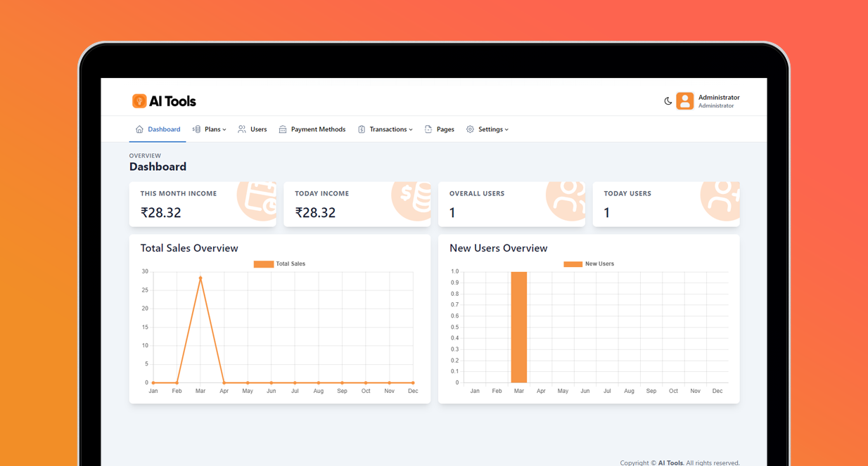Click the Pages document icon
868x466 pixels.
tap(428, 129)
